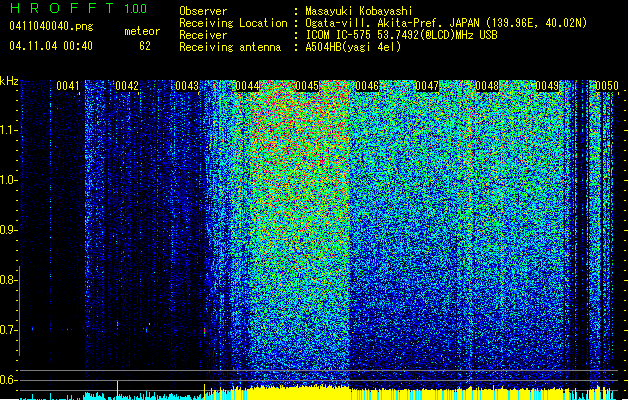Click the 0043 time marker
Image resolution: width=629 pixels, height=400 pixels.
pos(187,86)
